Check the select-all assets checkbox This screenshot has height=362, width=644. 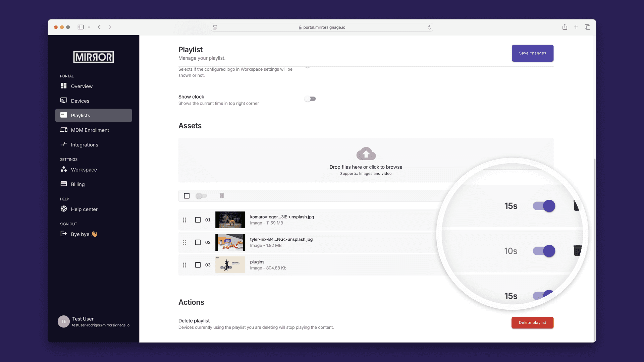[x=187, y=196]
